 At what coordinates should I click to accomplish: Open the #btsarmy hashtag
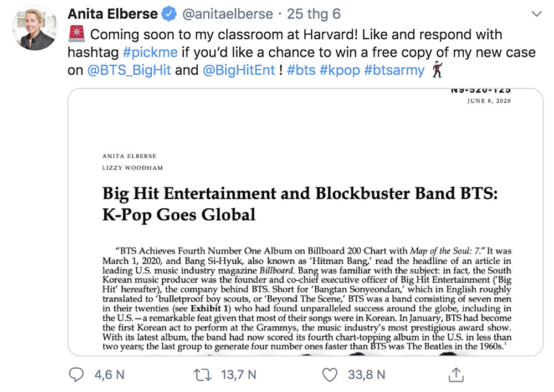pyautogui.click(x=394, y=71)
